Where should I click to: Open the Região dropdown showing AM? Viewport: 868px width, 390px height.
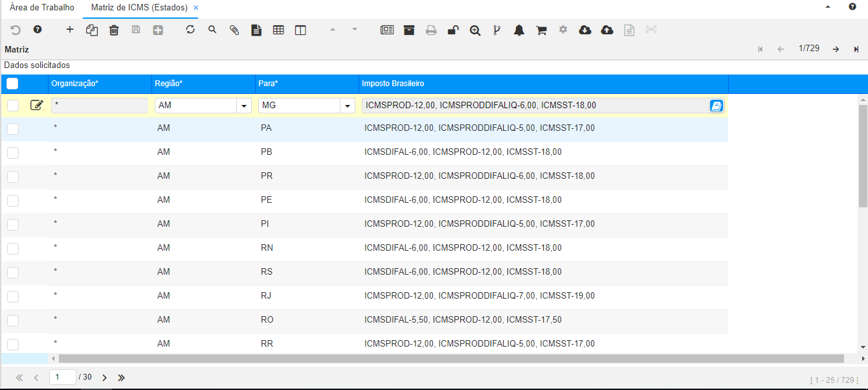pos(244,106)
